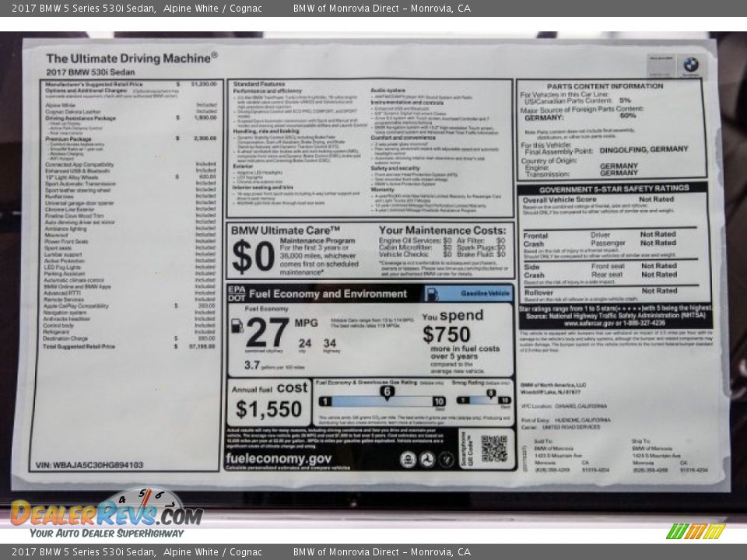Click the Annual fuel cost $1,550 box
The width and height of the screenshot is (747, 560).
point(269,402)
